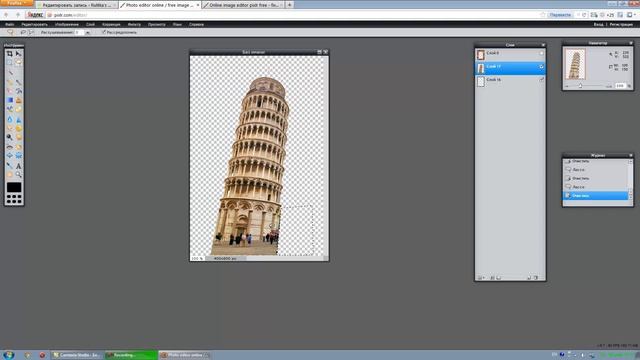The width and height of the screenshot is (640, 360).
Task: Select the Burn tool
Action: click(x=18, y=138)
